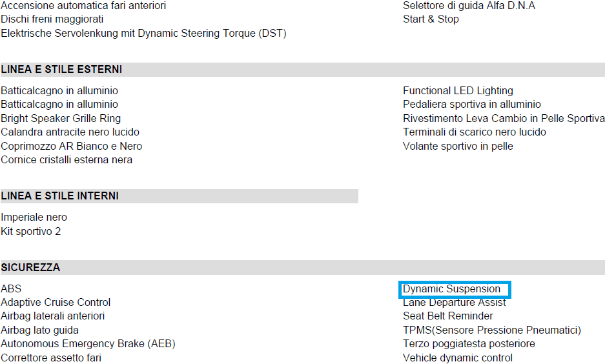Image resolution: width=605 pixels, height=364 pixels.
Task: Select Autonomous Emergency Brake (AEB) text
Action: coord(88,344)
